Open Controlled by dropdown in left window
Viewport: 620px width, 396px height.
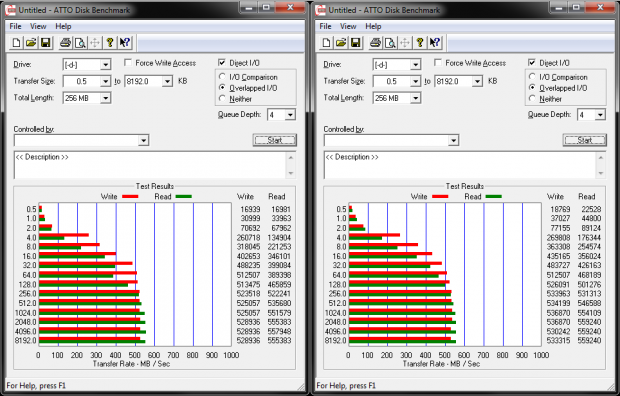pos(144,140)
